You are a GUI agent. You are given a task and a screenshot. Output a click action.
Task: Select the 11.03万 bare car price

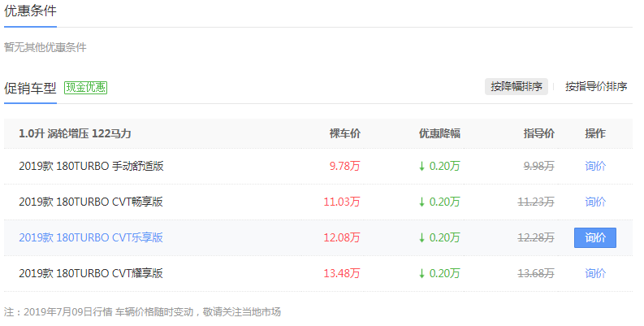click(342, 202)
